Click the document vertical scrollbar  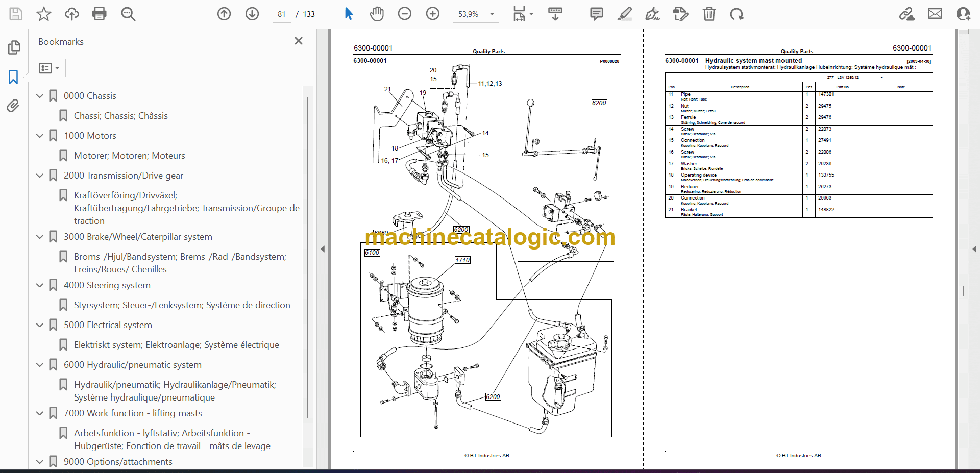(x=963, y=291)
